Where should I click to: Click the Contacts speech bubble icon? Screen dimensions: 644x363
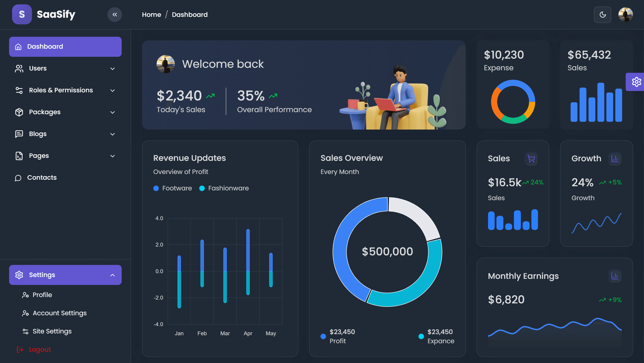point(19,178)
